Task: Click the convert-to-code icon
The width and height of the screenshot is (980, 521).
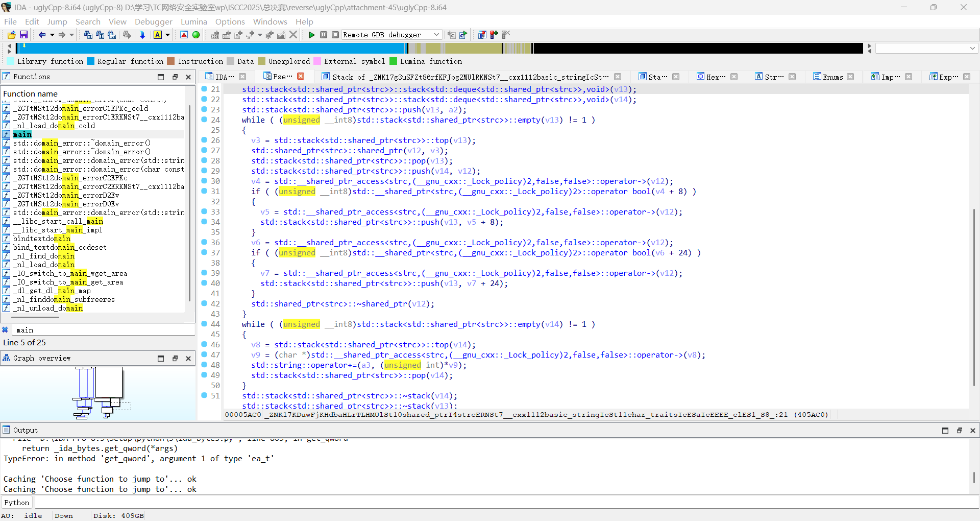Action: (x=215, y=35)
